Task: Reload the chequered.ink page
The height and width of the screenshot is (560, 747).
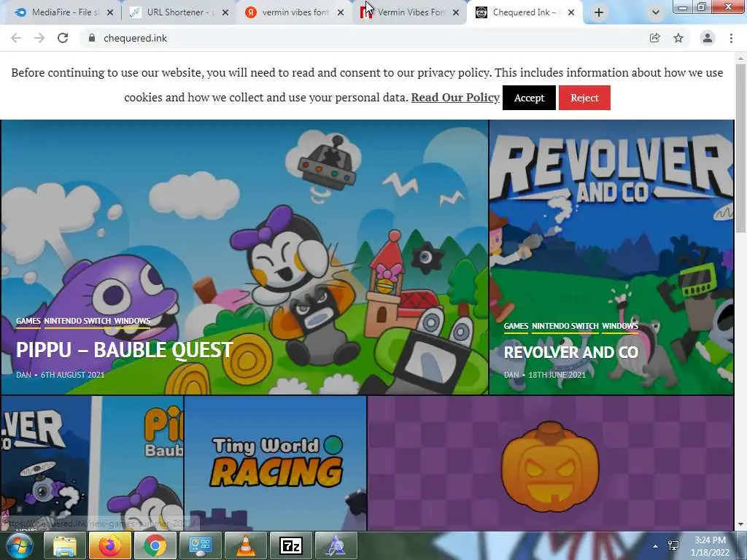Action: (x=63, y=38)
